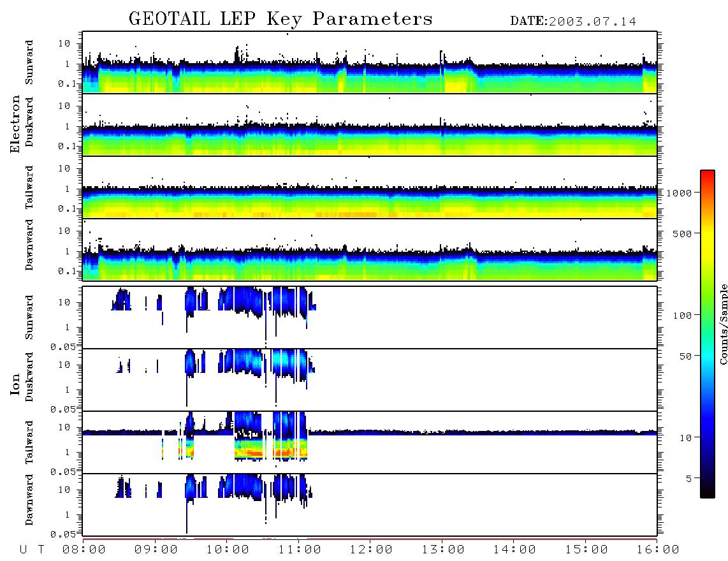The image size is (728, 561).
Task: Click the "100" color scale tick label
Action: (682, 316)
